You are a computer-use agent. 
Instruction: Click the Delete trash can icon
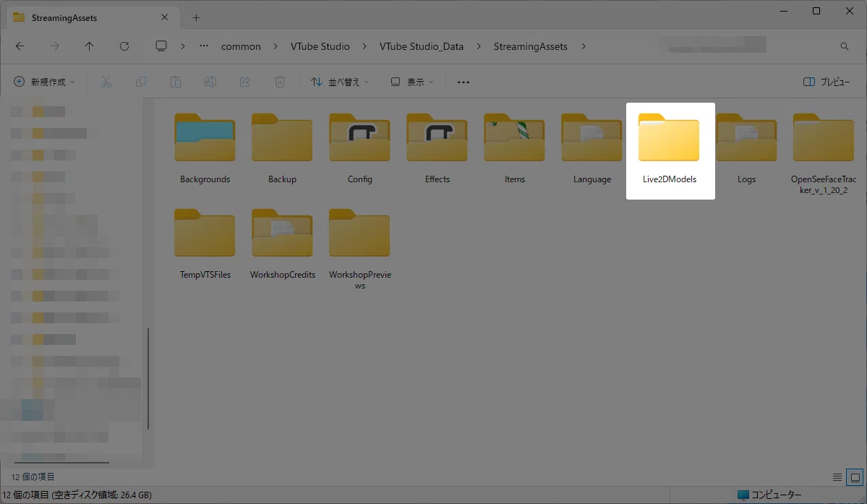[x=280, y=82]
